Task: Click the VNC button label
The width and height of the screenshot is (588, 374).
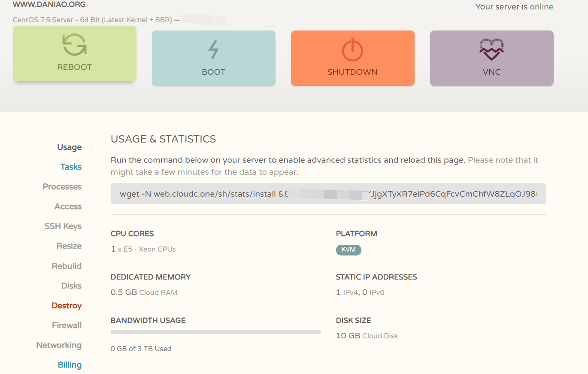Action: [x=491, y=72]
